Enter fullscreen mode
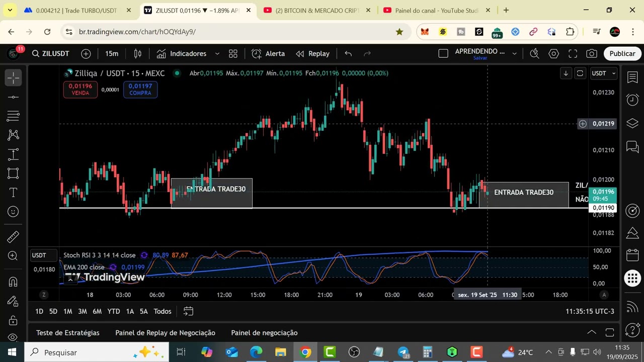 [x=573, y=54]
